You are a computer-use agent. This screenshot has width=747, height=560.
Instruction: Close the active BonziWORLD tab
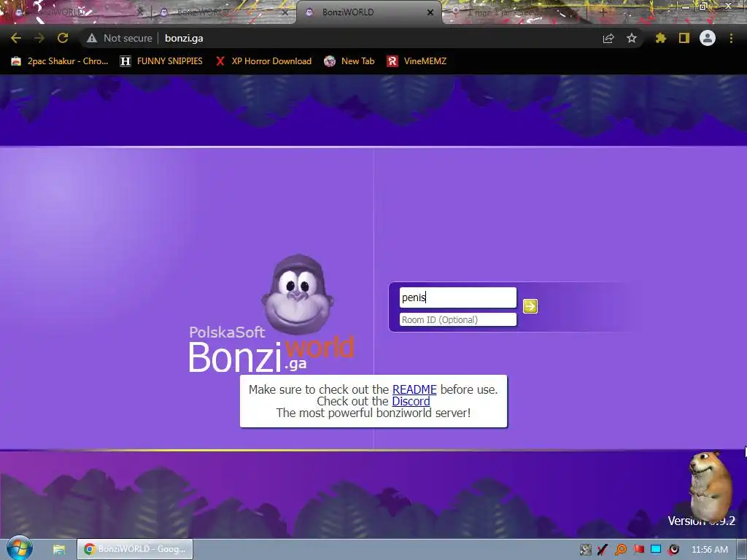(430, 12)
